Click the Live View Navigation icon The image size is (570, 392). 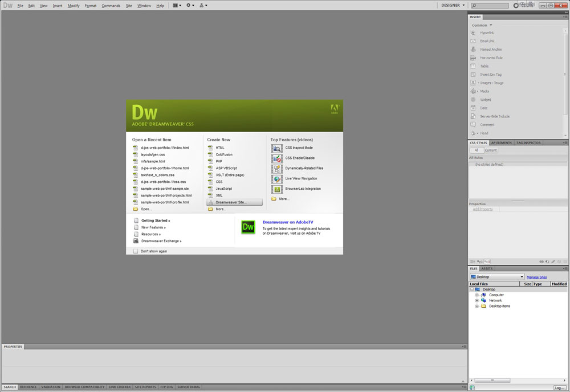tap(277, 179)
